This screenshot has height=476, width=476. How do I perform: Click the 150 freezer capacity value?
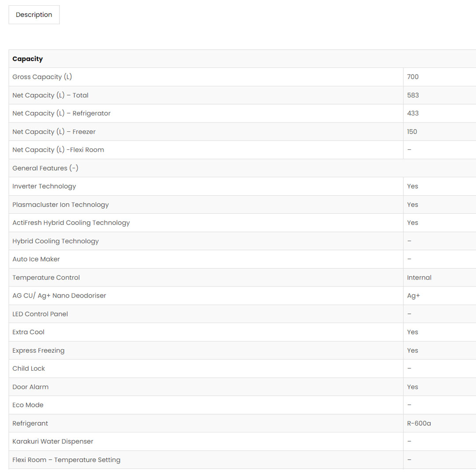coord(412,132)
